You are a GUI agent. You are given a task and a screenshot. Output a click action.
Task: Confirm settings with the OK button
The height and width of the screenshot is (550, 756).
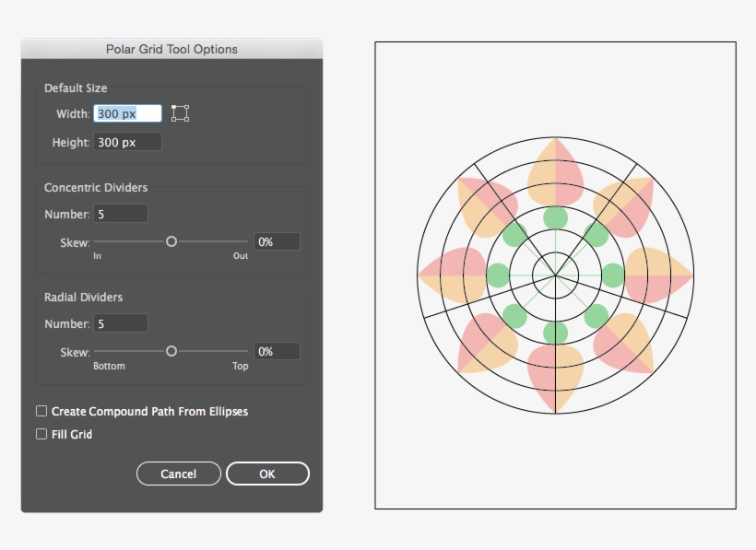pyautogui.click(x=266, y=474)
